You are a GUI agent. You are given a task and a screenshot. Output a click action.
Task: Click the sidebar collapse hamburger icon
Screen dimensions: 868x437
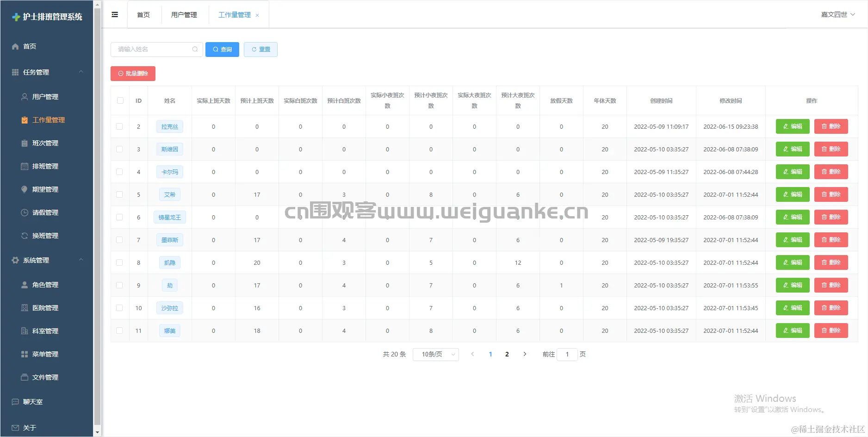coord(115,15)
